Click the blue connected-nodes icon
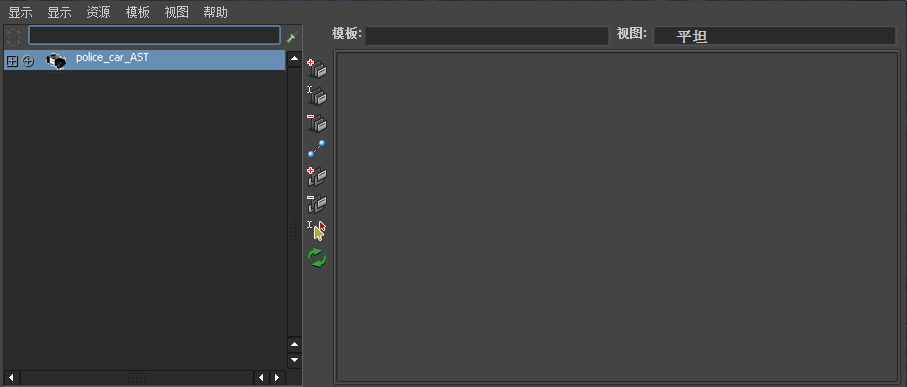The image size is (907, 387). click(317, 149)
